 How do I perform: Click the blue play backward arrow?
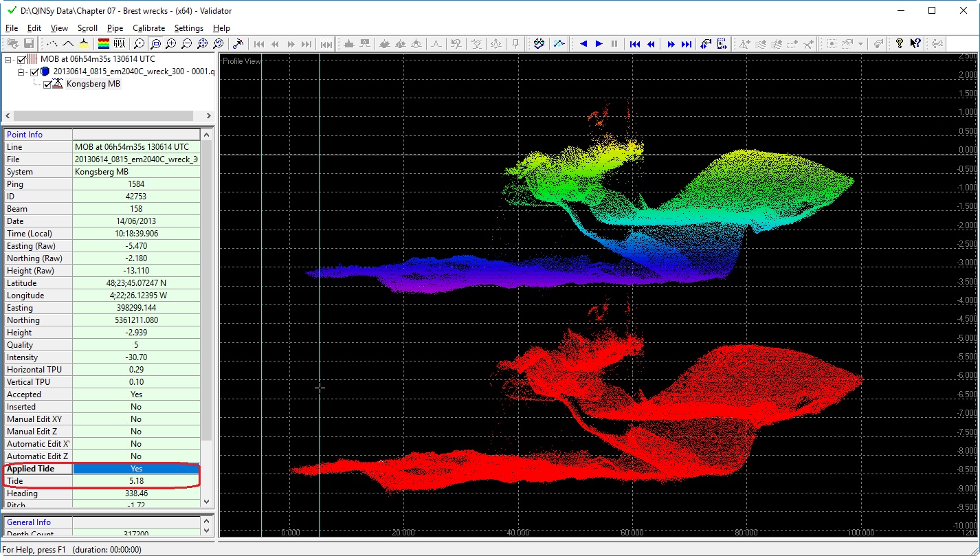[583, 44]
